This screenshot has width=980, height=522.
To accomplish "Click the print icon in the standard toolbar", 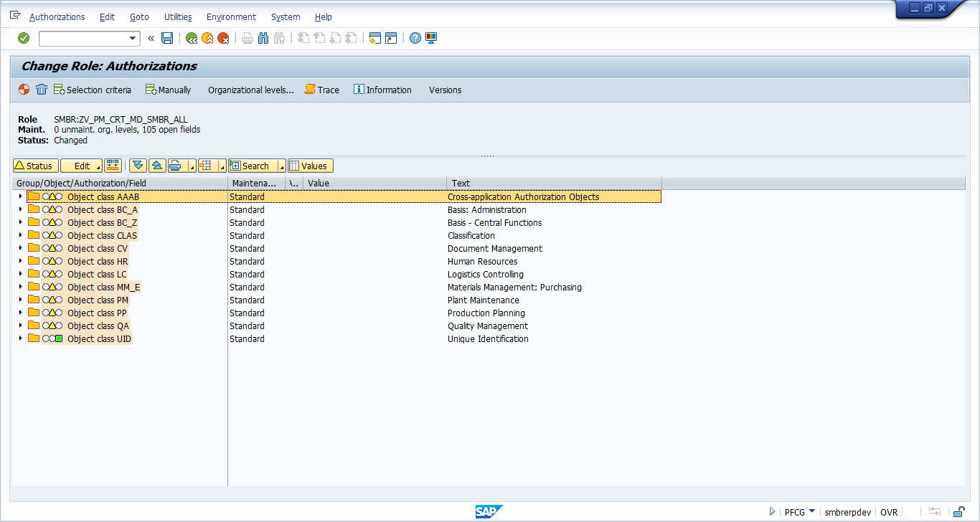I will (x=247, y=38).
